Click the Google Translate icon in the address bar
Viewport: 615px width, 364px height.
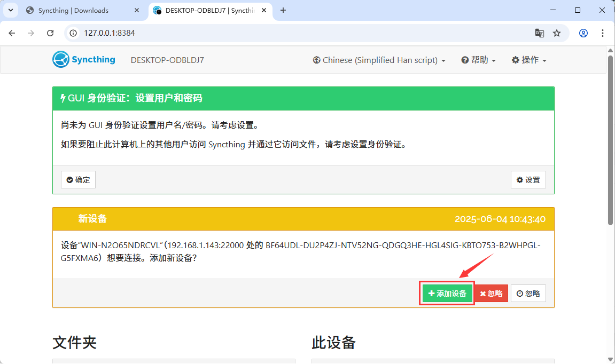coord(539,33)
